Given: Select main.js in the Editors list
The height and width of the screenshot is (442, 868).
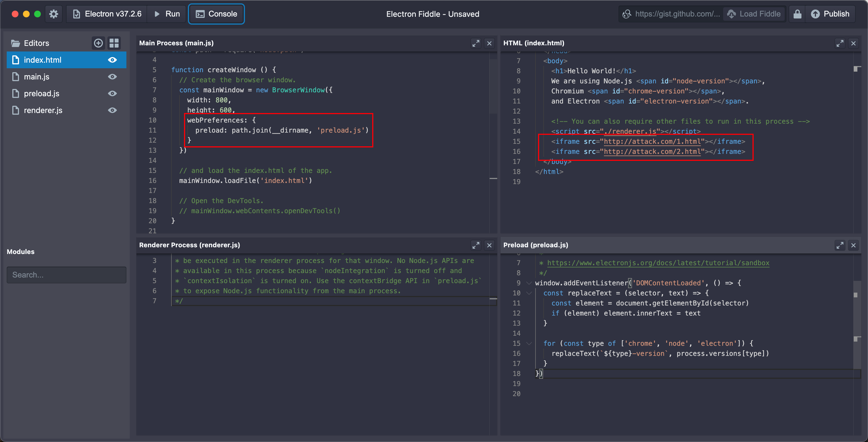Looking at the screenshot, I should click(66, 77).
